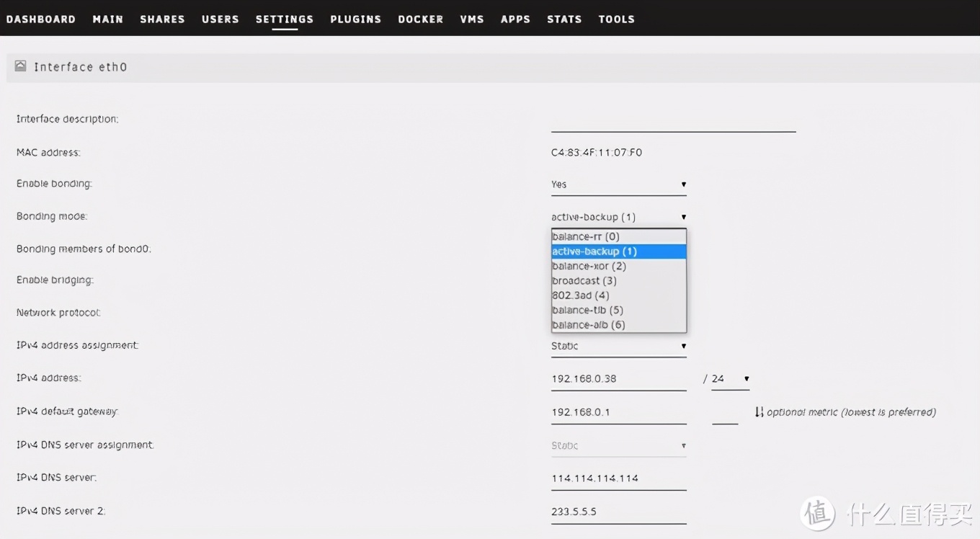
Task: Click the Interface description text field
Action: pyautogui.click(x=673, y=121)
